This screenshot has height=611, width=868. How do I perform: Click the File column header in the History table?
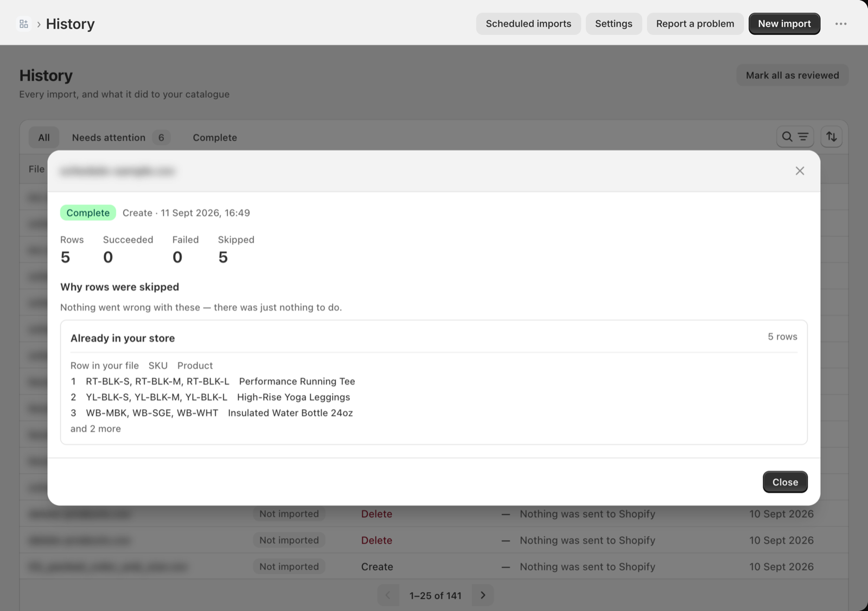[36, 169]
